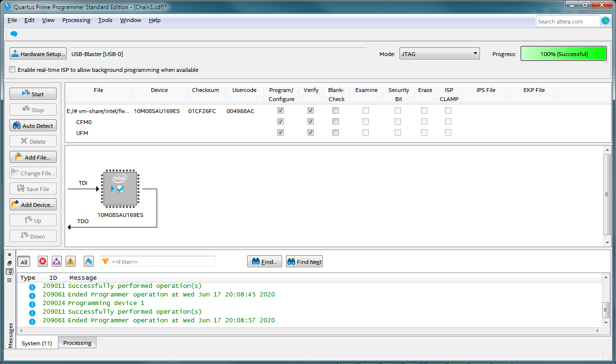The height and width of the screenshot is (364, 616).
Task: Toggle Verify checkbox for UFM
Action: [x=311, y=132]
